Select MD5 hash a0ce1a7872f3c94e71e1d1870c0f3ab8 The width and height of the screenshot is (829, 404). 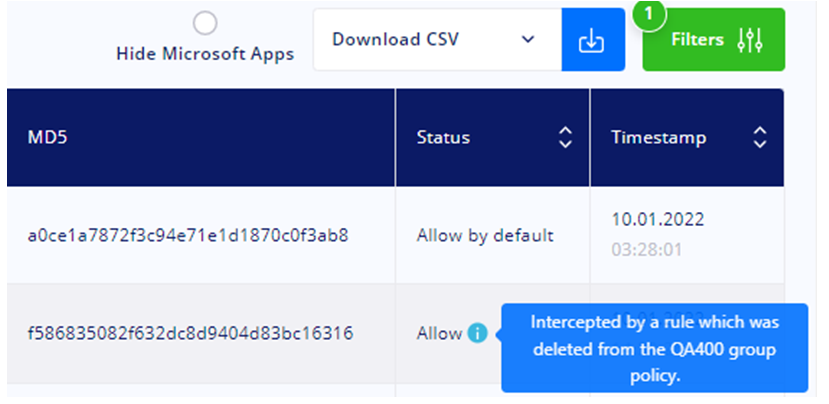(x=188, y=235)
